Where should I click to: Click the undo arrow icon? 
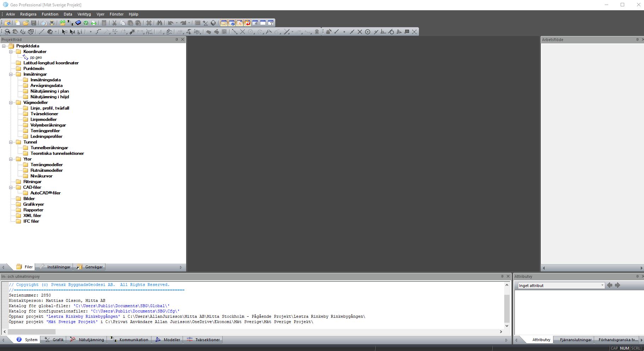tap(171, 23)
